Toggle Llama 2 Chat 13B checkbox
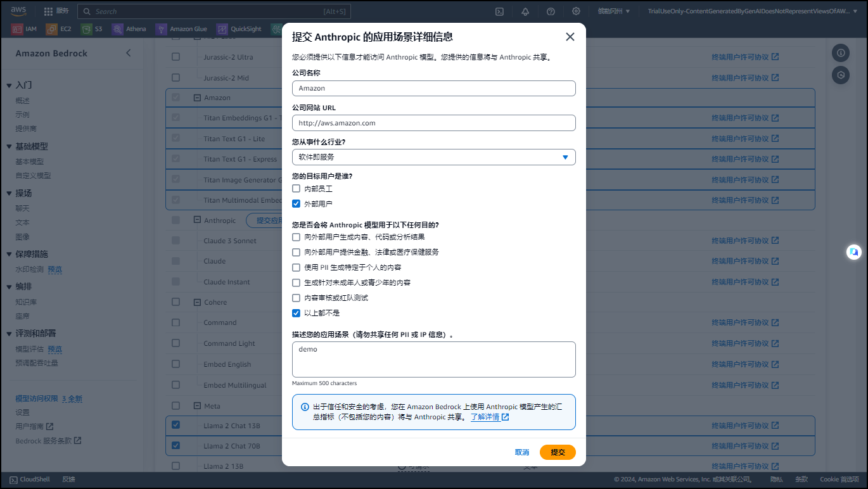The width and height of the screenshot is (868, 489). (x=176, y=425)
